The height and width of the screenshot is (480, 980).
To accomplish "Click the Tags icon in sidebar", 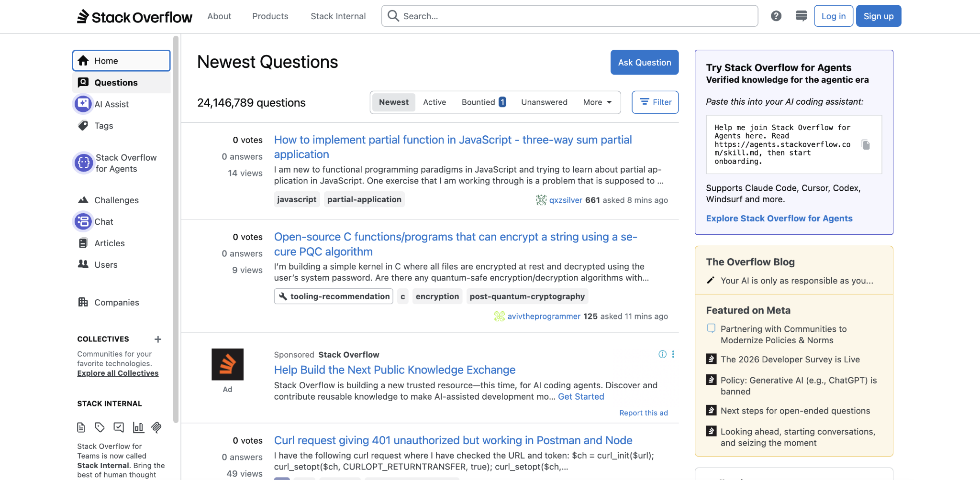I will (83, 125).
